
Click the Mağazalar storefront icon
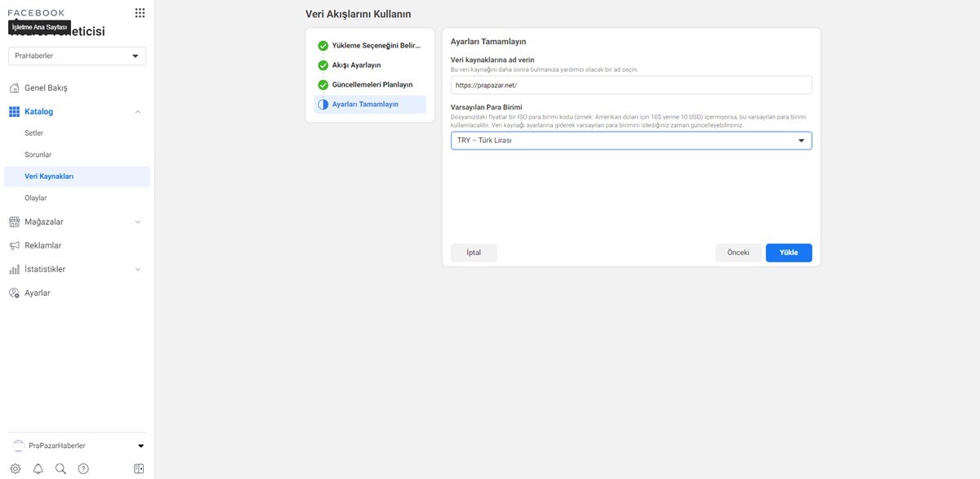15,222
